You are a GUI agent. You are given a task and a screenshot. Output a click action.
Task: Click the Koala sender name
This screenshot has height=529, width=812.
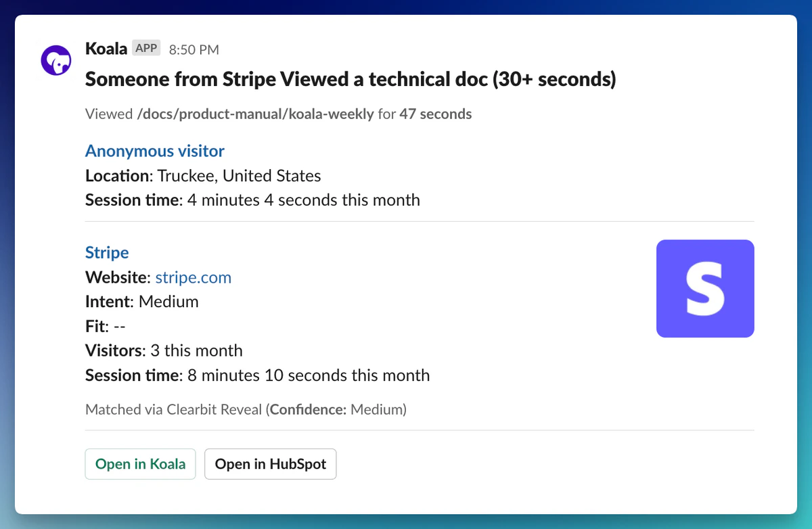coord(106,48)
